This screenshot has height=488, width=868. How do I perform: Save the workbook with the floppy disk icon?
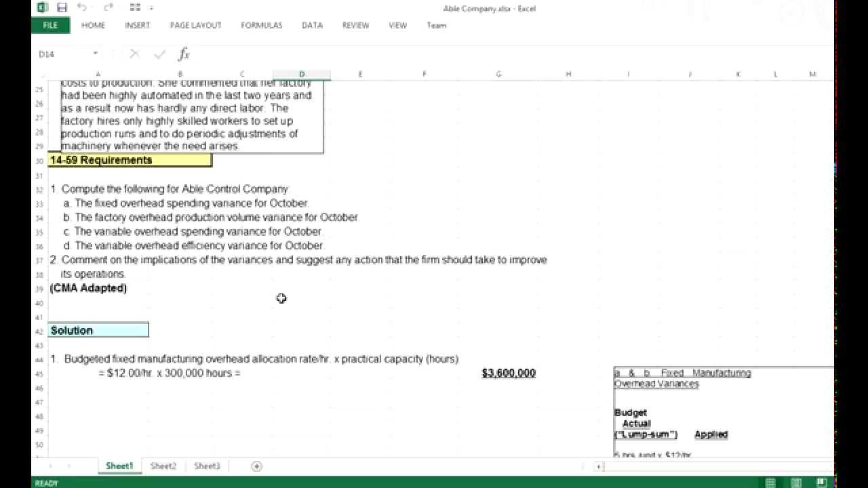[62, 7]
